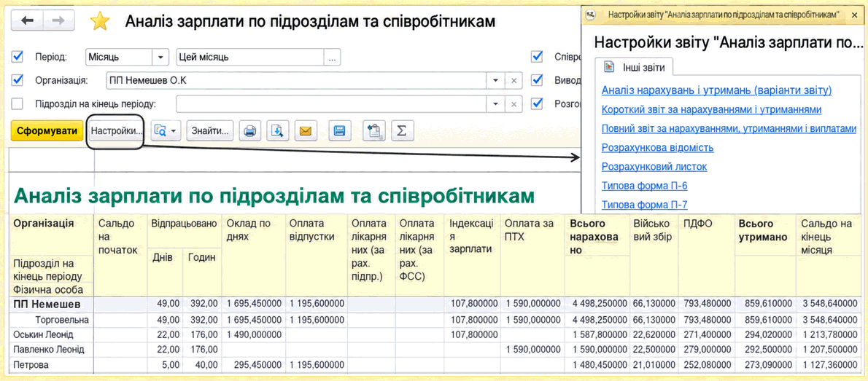Viewport: 868px width, 381px height.
Task: Click Петрова's 295,450000 cell
Action: [x=253, y=365]
